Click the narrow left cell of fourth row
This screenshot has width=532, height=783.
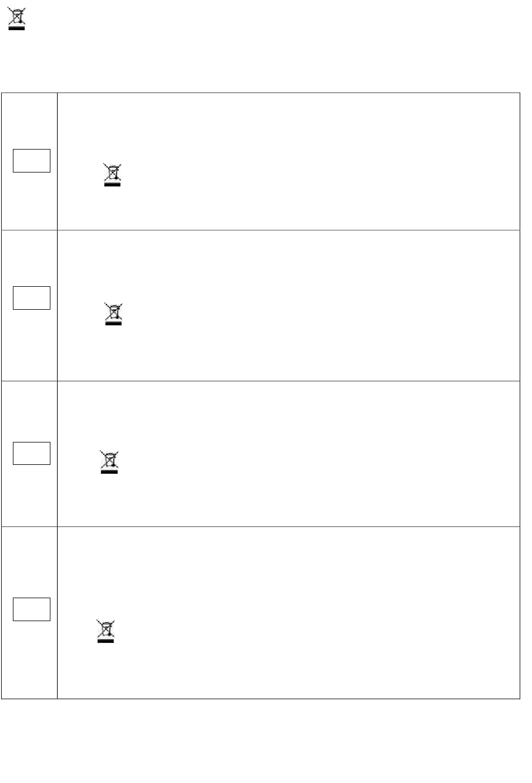pos(29,612)
